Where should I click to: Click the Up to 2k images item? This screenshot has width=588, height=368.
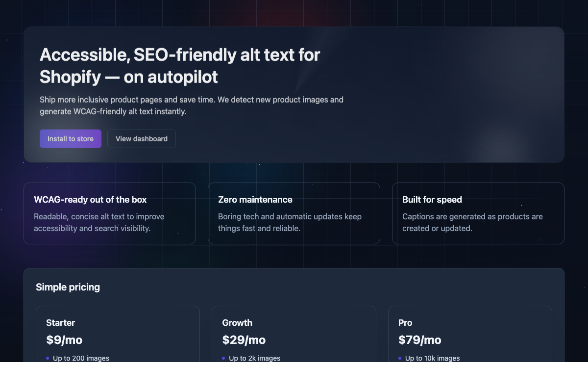pos(254,358)
